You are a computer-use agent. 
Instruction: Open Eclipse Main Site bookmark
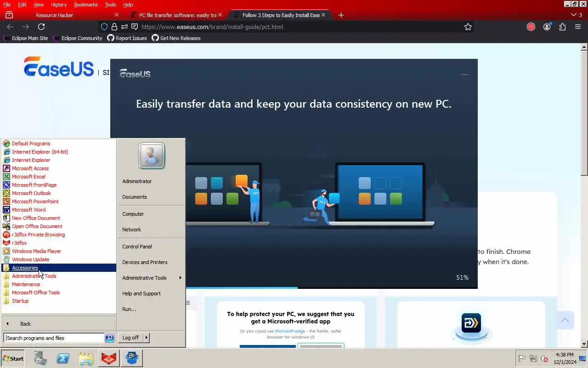point(26,38)
